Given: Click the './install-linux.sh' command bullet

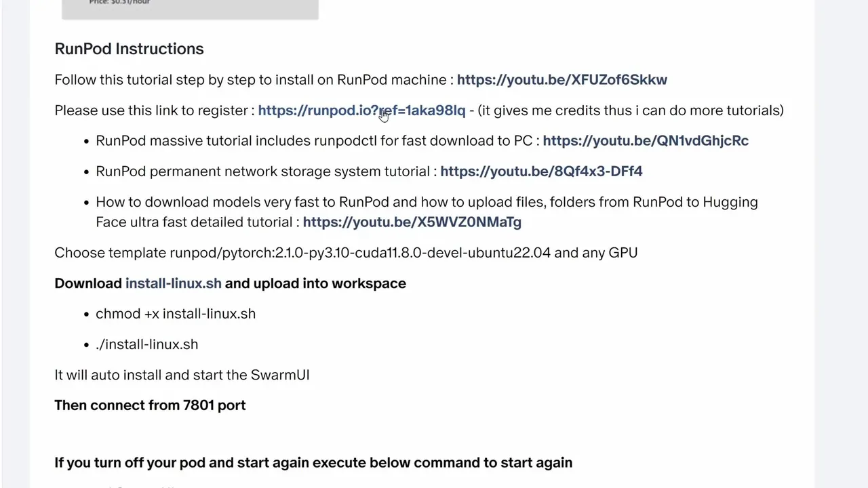Looking at the screenshot, I should coord(147,344).
